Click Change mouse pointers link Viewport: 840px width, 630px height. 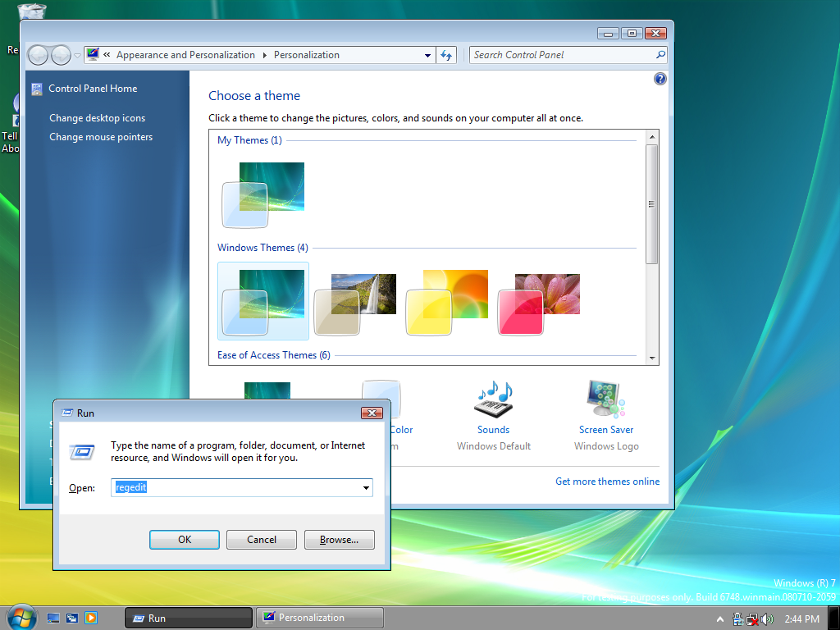coord(101,137)
